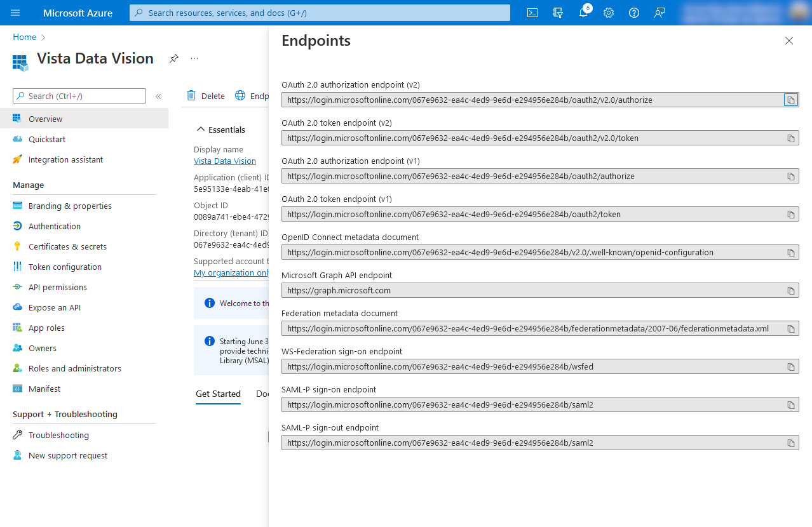Copy OpenID Connect metadata document URL
Viewport: 812px width, 527px height.
tap(791, 252)
